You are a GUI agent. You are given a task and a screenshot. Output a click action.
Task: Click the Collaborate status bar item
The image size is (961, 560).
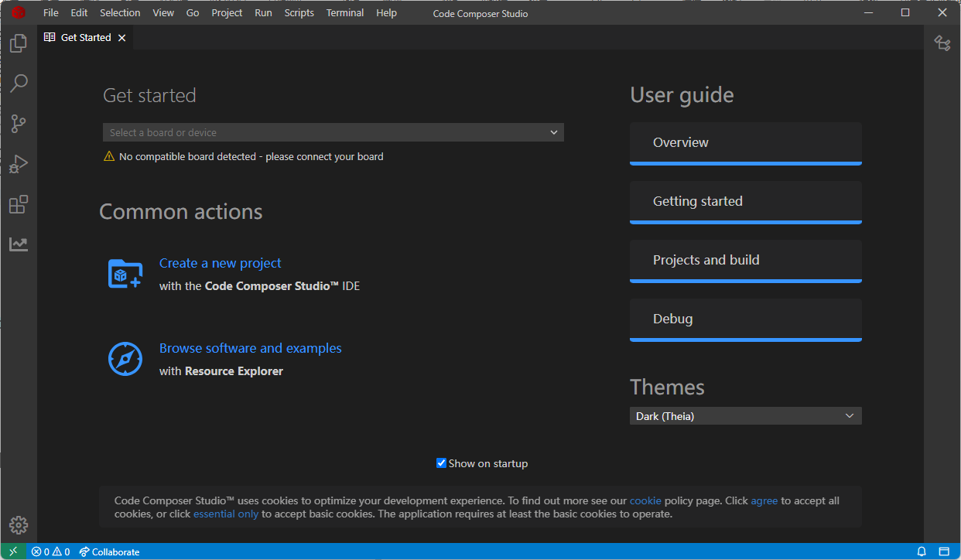pos(109,551)
